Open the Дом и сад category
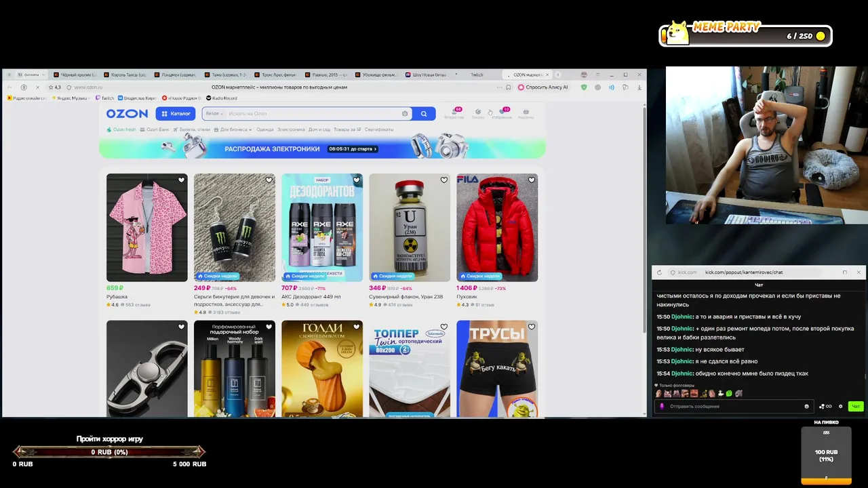 pos(319,129)
